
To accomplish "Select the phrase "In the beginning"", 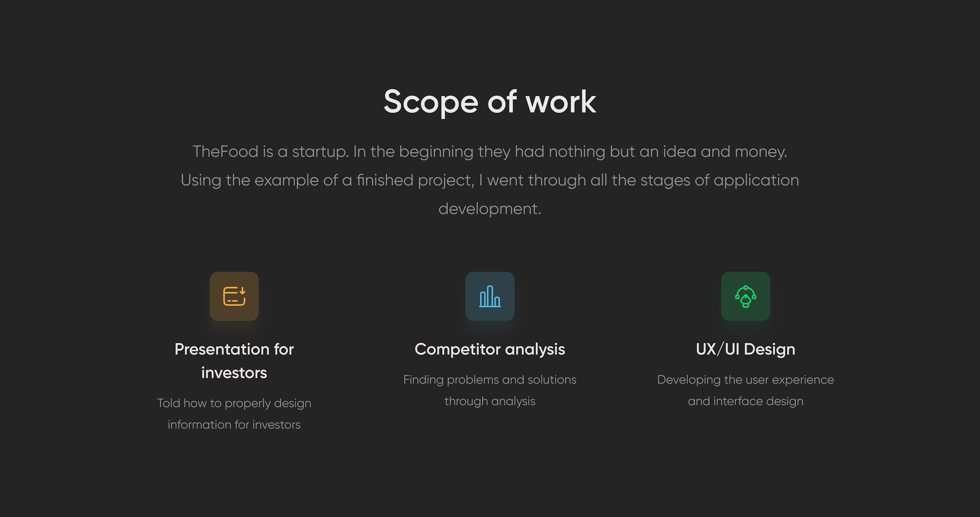I will [x=413, y=152].
